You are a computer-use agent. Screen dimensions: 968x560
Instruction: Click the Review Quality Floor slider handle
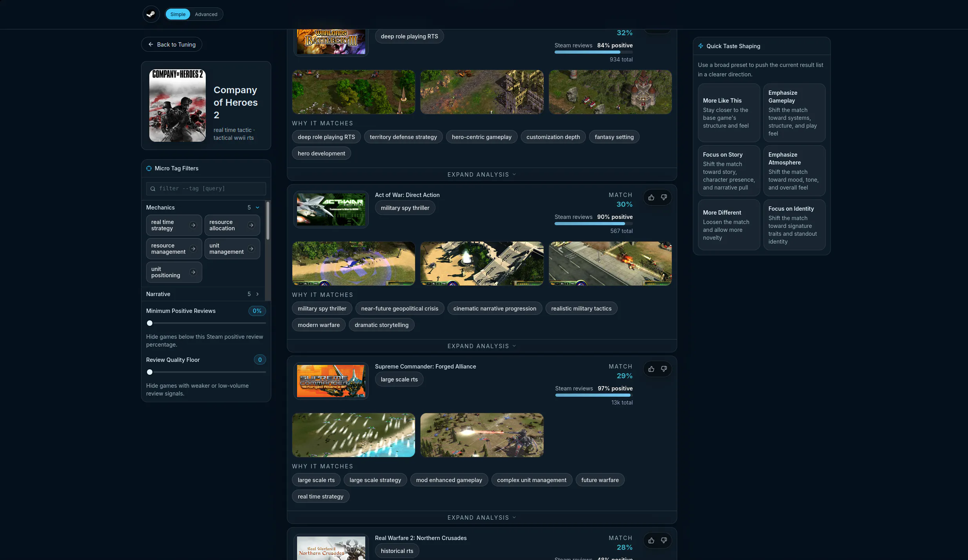[150, 372]
